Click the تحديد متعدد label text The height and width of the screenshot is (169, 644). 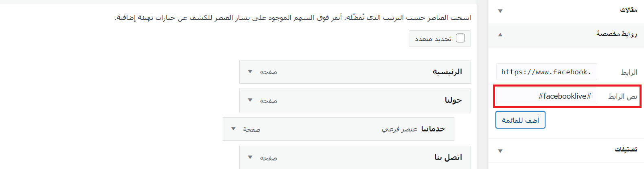click(x=433, y=39)
